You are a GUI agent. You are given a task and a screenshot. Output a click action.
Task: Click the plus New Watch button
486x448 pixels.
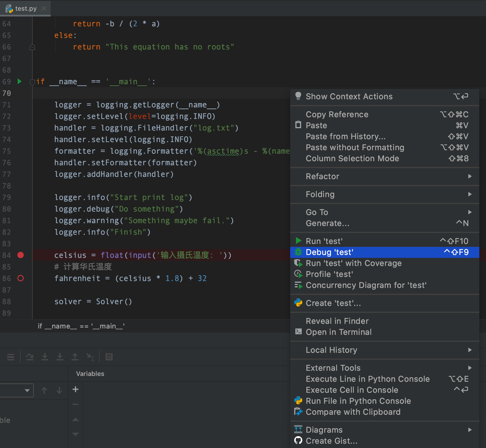76,389
